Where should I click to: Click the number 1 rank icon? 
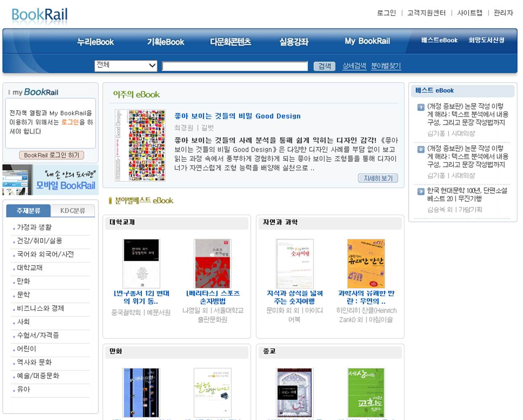(421, 107)
